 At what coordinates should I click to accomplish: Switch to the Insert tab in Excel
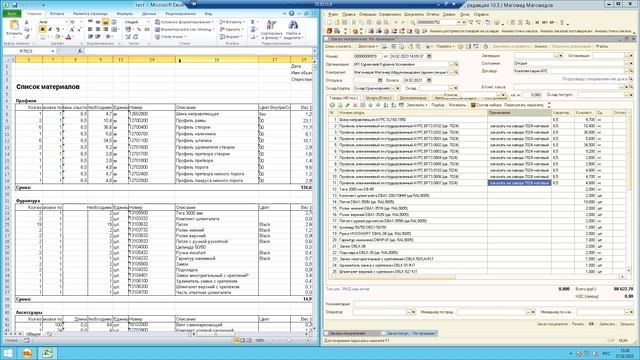pos(57,13)
